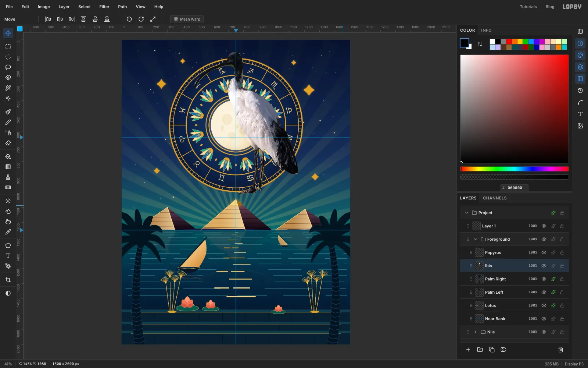This screenshot has height=368, width=588.
Task: Select the Near Bank layer
Action: point(514,319)
